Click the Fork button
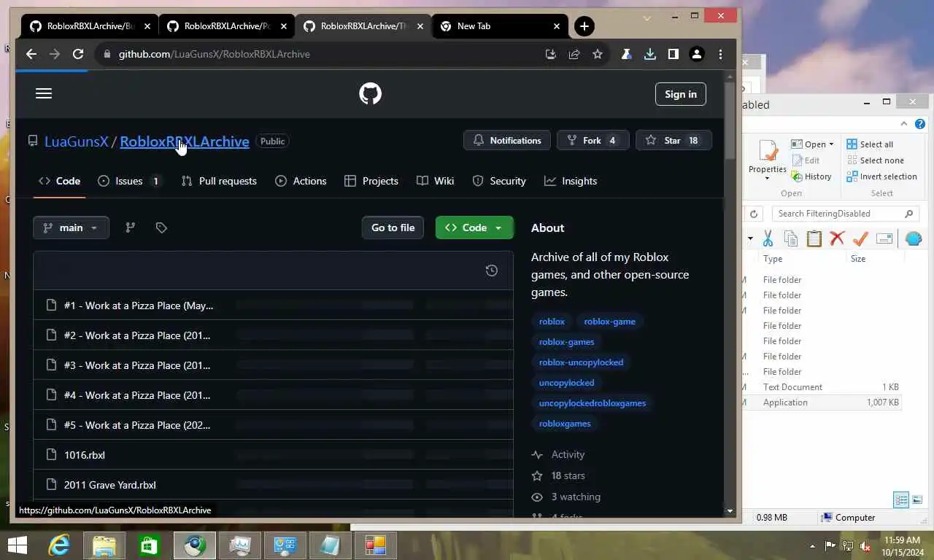Image resolution: width=934 pixels, height=560 pixels. (x=593, y=141)
